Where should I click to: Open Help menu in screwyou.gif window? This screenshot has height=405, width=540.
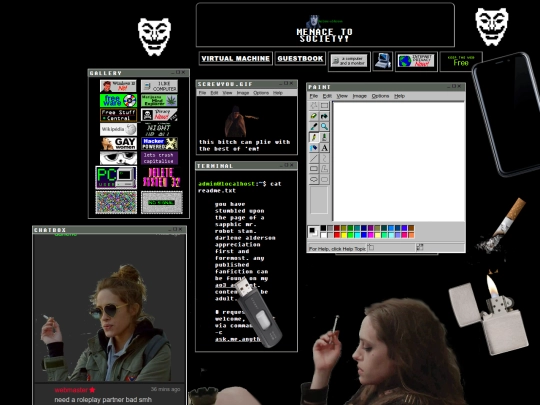(278, 93)
